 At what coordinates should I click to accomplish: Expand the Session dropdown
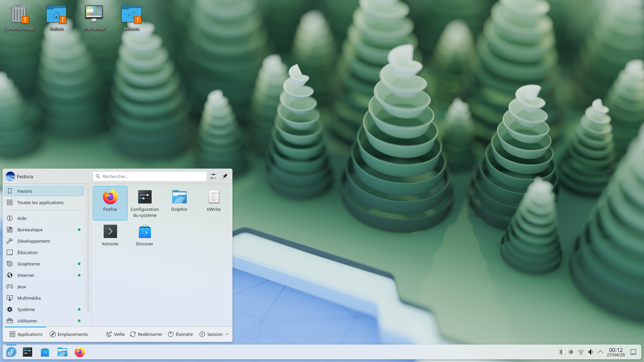pyautogui.click(x=214, y=334)
